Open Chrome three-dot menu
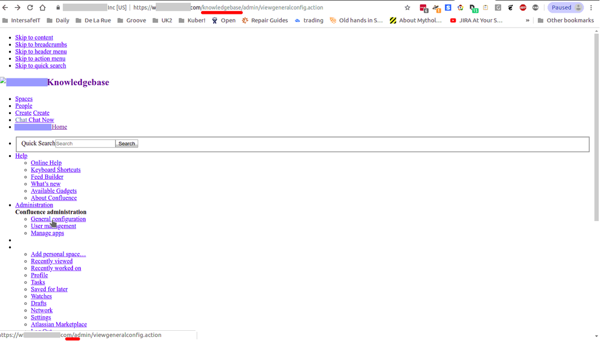The height and width of the screenshot is (364, 603). coord(591,8)
